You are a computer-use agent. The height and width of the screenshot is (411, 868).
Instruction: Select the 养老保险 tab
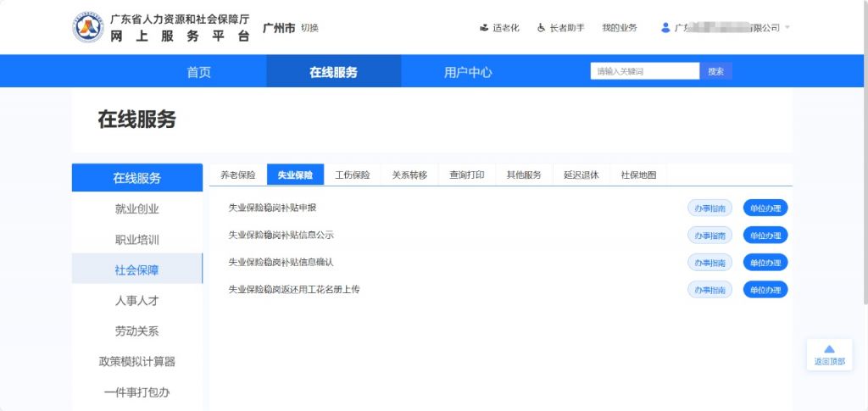pos(237,175)
